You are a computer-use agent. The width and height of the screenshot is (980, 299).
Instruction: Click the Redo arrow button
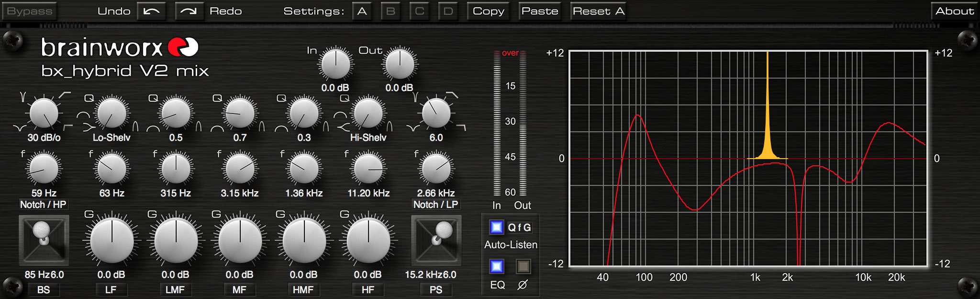click(189, 11)
